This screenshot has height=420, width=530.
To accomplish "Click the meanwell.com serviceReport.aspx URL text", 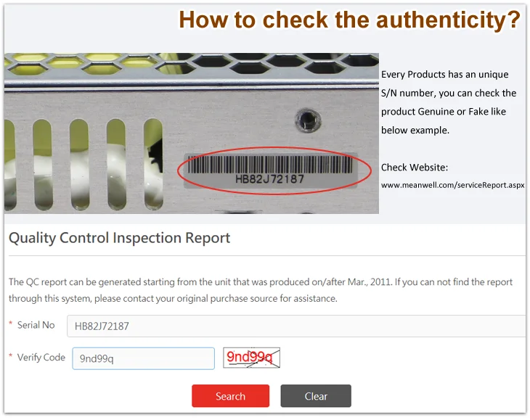I will [x=452, y=185].
